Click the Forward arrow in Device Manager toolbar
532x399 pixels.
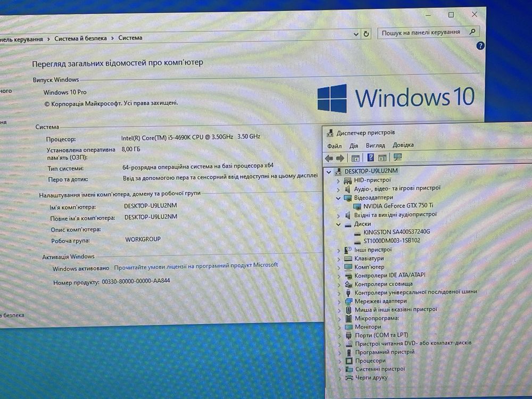[340, 158]
